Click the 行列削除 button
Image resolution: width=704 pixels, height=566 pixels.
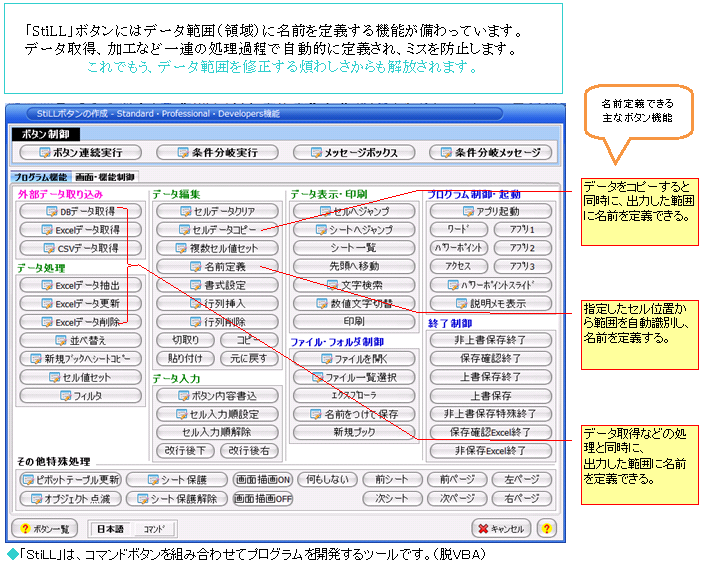(x=217, y=322)
